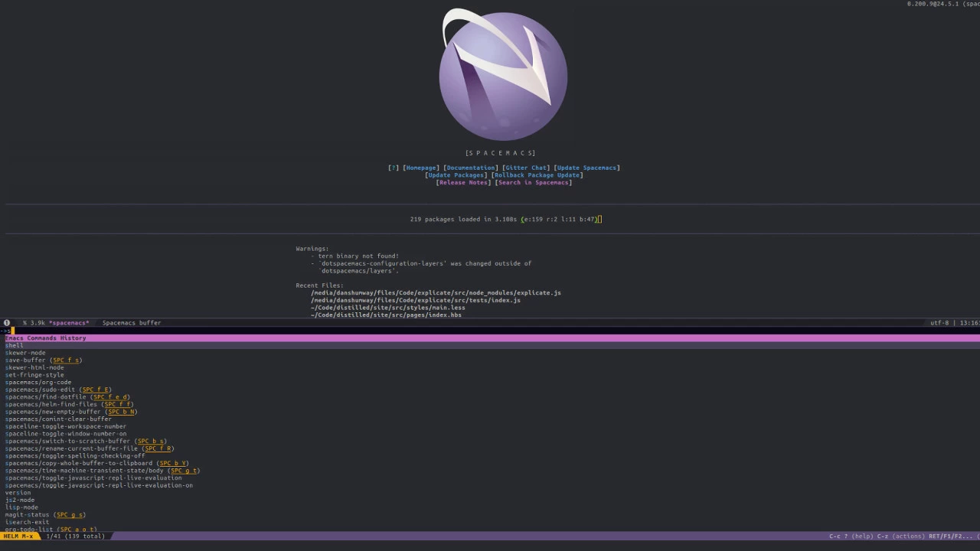The image size is (980, 551).
Task: Open recent file explicate.js
Action: (x=436, y=293)
